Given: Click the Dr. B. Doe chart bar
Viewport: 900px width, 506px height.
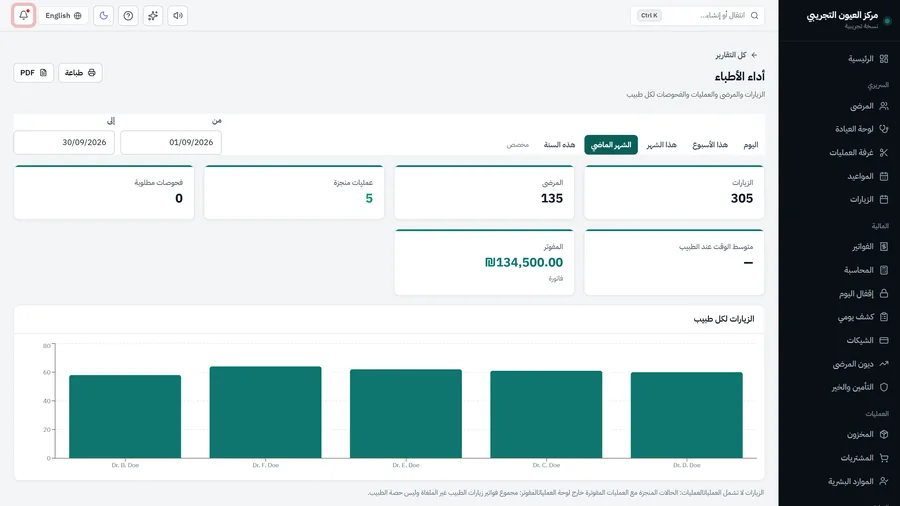Looking at the screenshot, I should (x=125, y=417).
